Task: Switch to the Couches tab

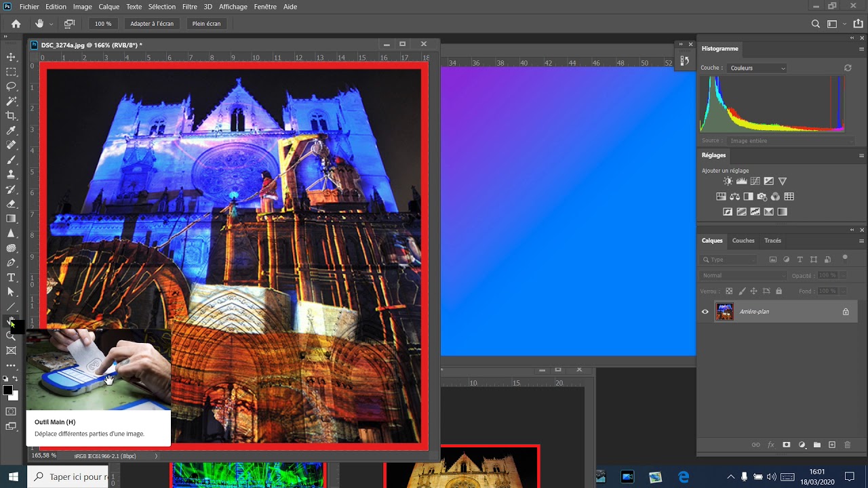Action: (x=743, y=241)
